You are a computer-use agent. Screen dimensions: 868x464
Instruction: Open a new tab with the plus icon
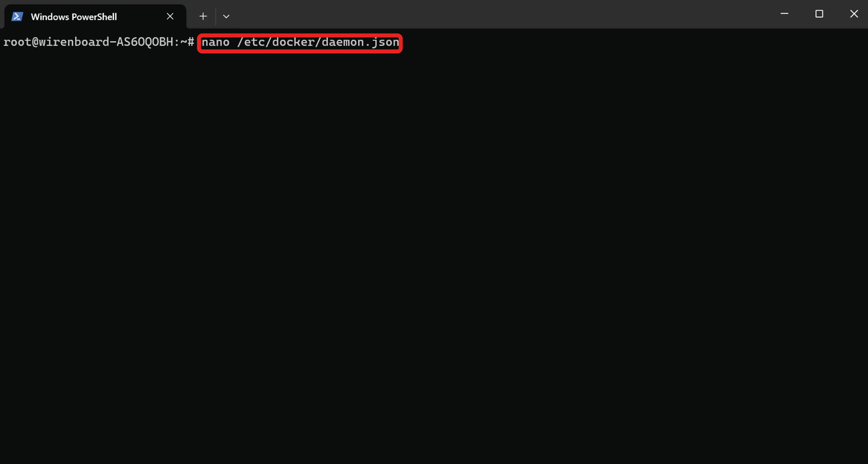203,17
